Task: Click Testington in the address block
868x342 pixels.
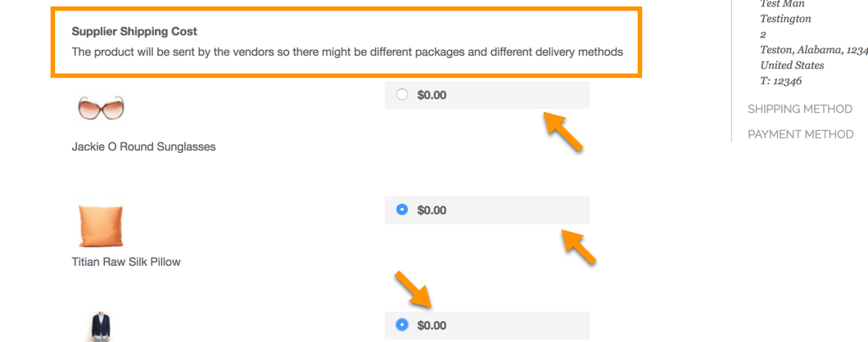Action: pyautogui.click(x=785, y=19)
